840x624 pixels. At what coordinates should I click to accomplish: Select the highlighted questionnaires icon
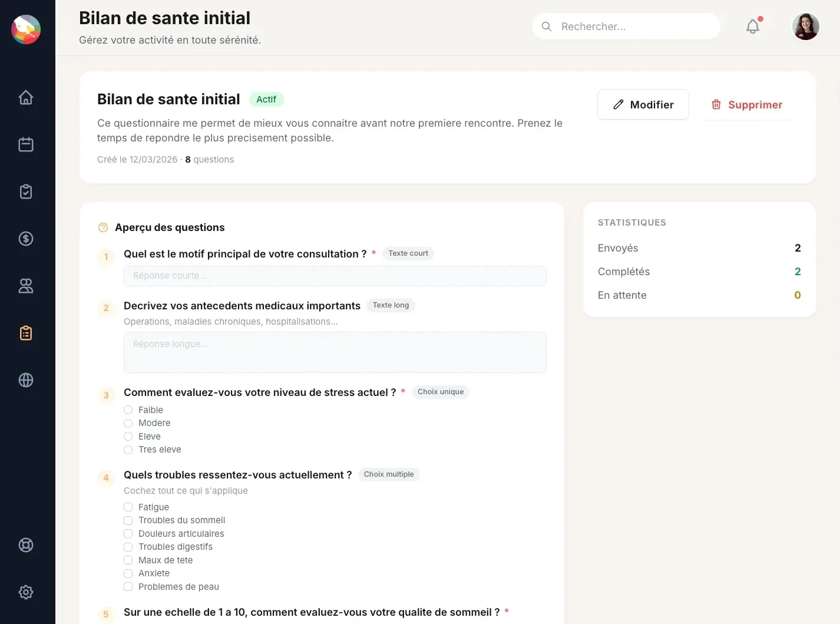26,332
